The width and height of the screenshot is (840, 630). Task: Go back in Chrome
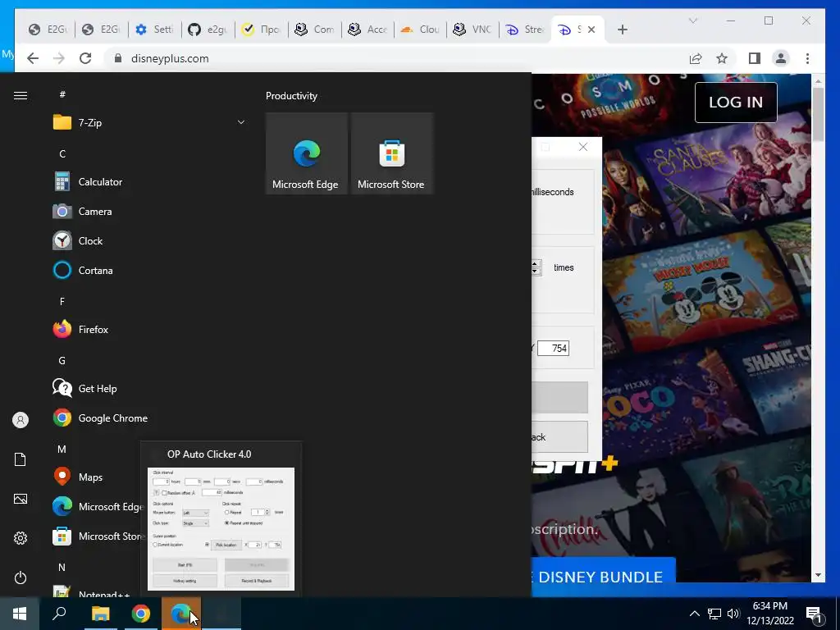point(33,58)
